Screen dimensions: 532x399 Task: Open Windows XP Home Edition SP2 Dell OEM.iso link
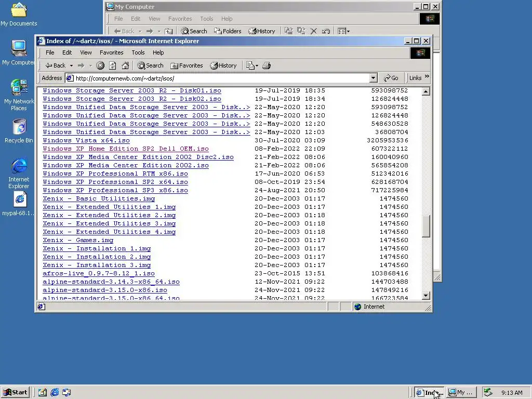(x=126, y=149)
